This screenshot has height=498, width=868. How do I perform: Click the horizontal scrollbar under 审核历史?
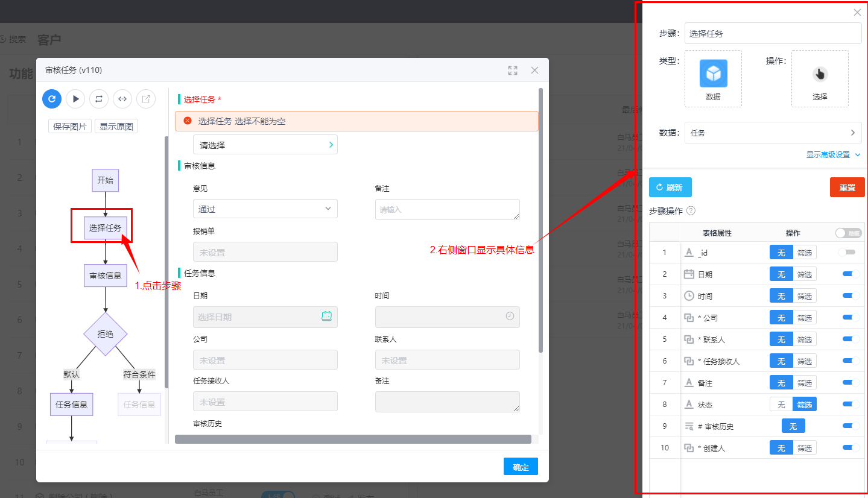click(353, 439)
